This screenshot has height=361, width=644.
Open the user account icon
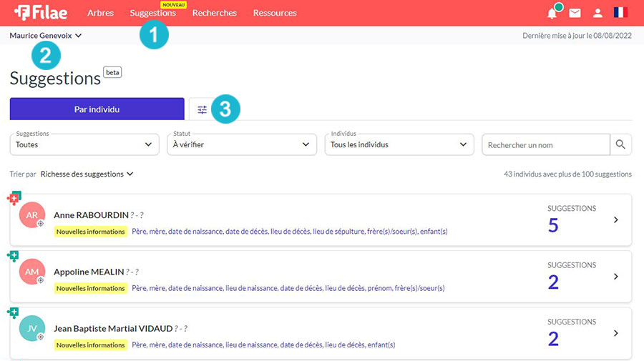(597, 13)
